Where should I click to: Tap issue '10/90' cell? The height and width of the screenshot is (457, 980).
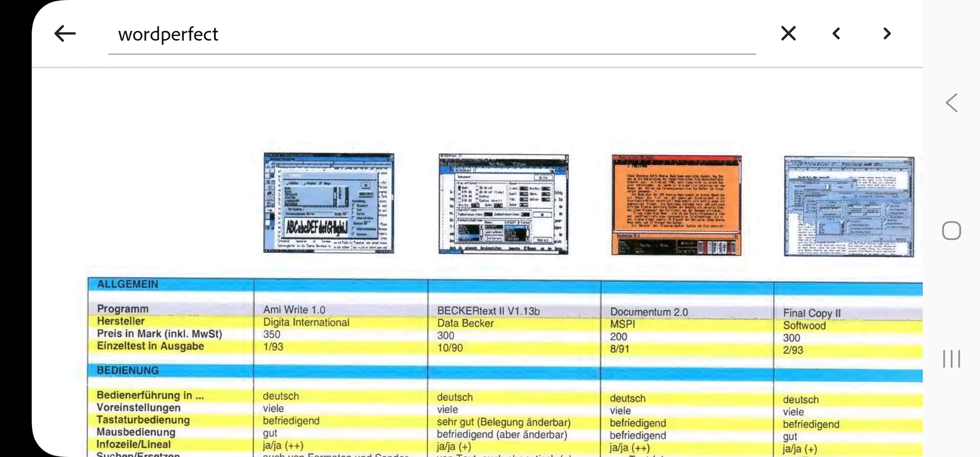[450, 348]
